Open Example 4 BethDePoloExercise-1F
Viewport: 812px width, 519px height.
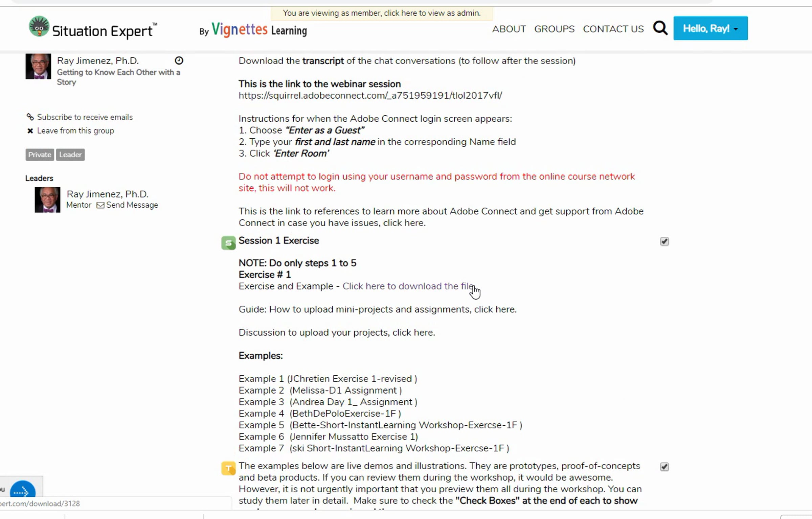319,414
